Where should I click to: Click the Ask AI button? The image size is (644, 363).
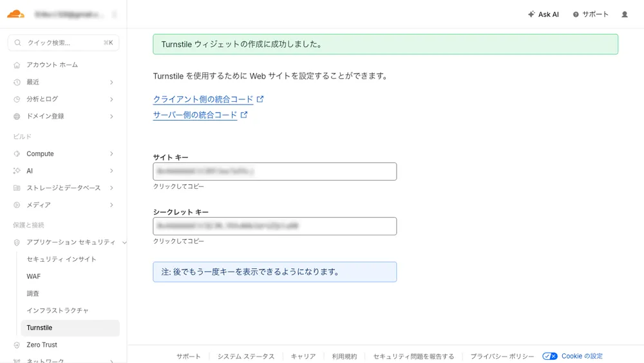click(x=544, y=14)
